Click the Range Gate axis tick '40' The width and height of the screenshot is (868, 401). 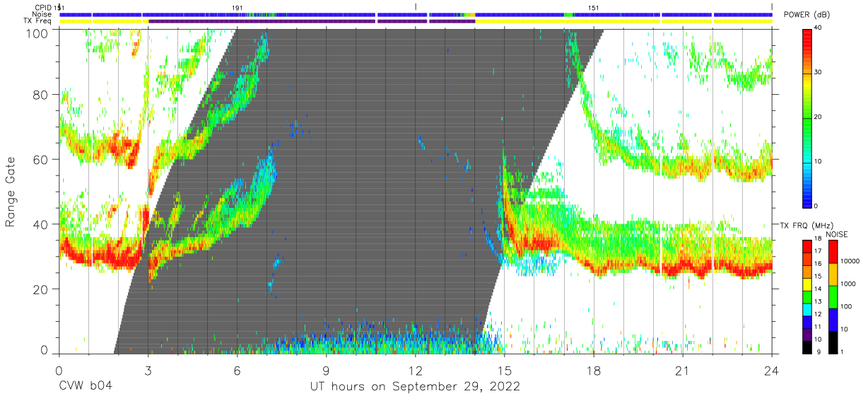pyautogui.click(x=42, y=225)
